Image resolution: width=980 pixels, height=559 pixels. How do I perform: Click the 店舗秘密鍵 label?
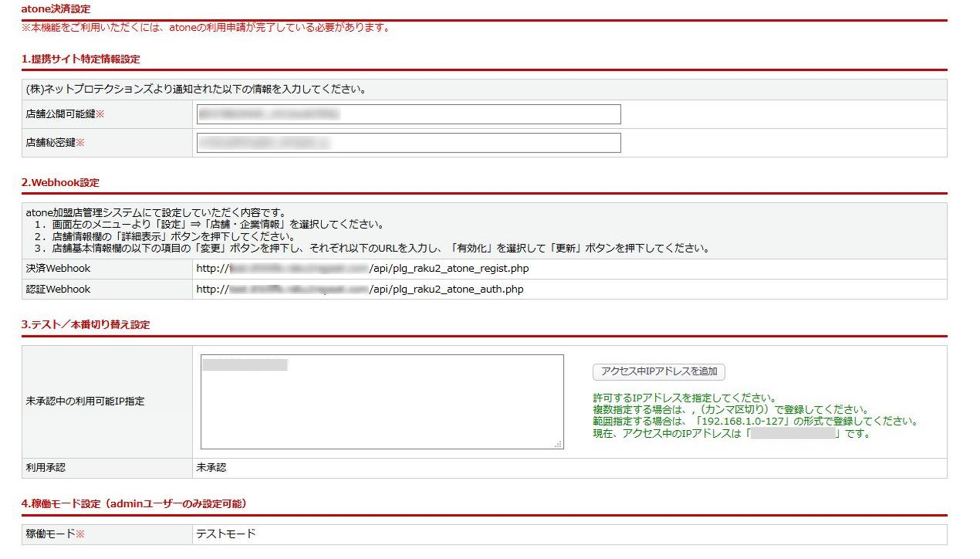(x=51, y=143)
